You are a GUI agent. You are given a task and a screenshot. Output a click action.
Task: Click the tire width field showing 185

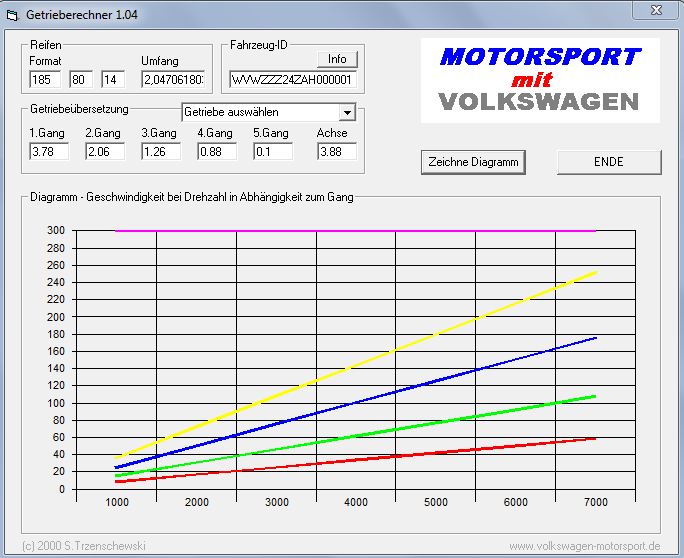pyautogui.click(x=45, y=79)
